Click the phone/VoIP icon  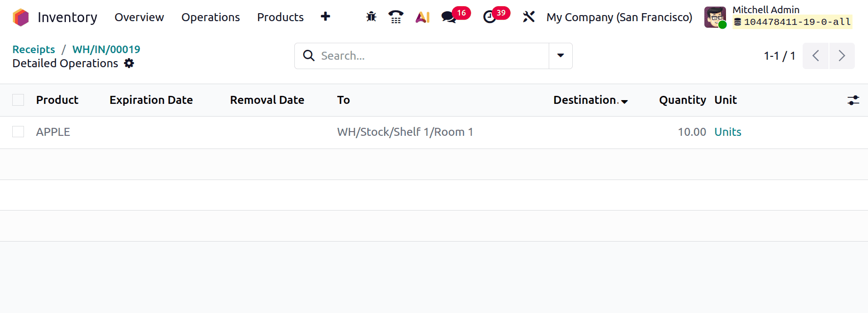click(x=395, y=17)
